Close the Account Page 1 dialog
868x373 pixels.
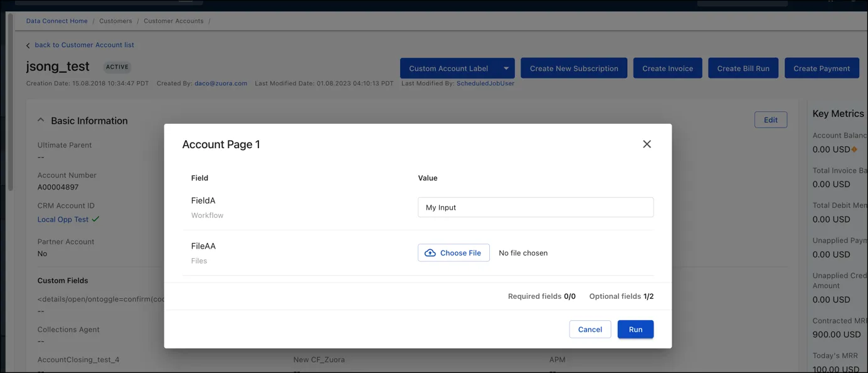pyautogui.click(x=647, y=144)
